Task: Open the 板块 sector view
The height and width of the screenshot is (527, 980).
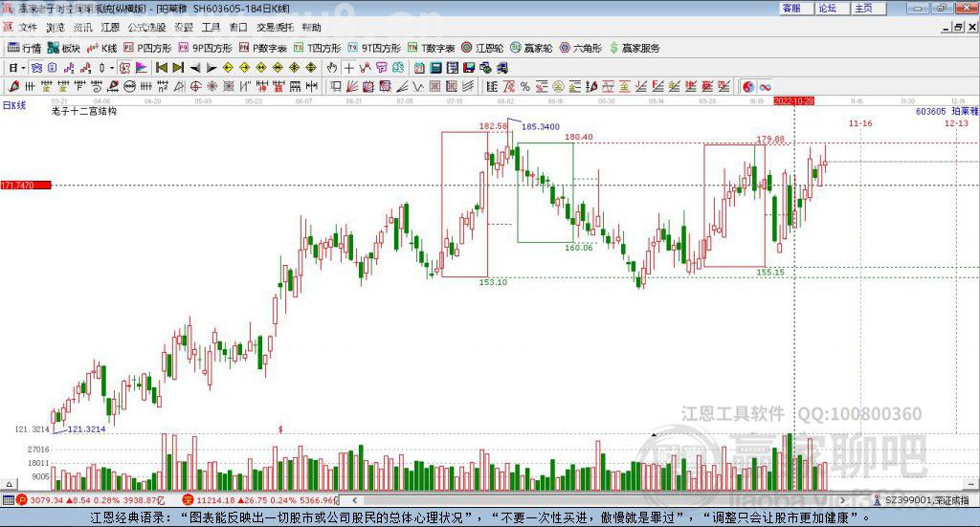Action: (x=64, y=48)
